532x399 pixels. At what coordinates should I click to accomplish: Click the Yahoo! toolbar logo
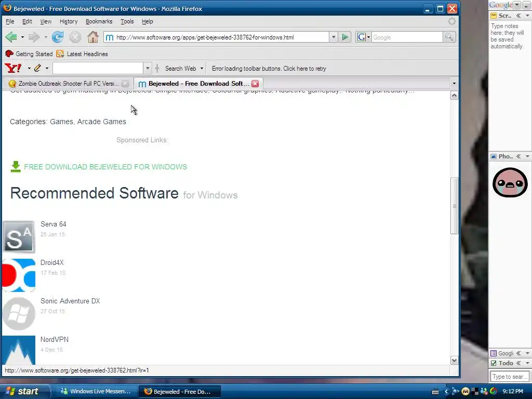pos(13,68)
